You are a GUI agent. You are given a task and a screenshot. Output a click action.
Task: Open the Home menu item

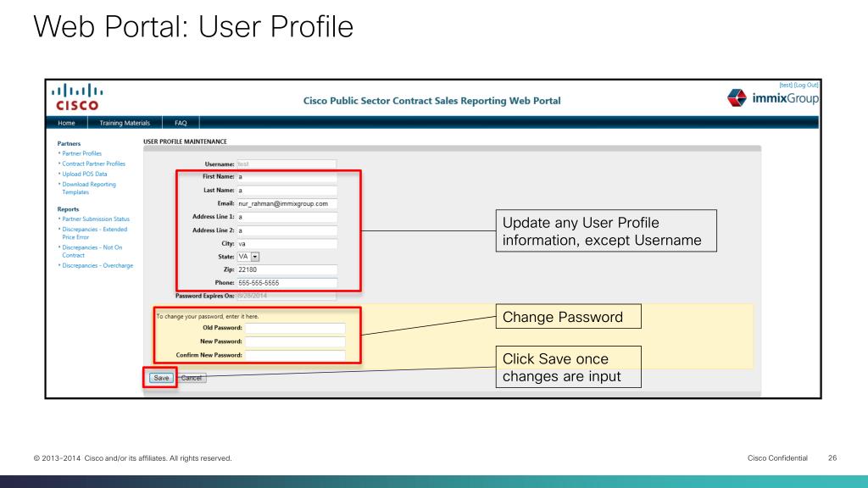[66, 123]
